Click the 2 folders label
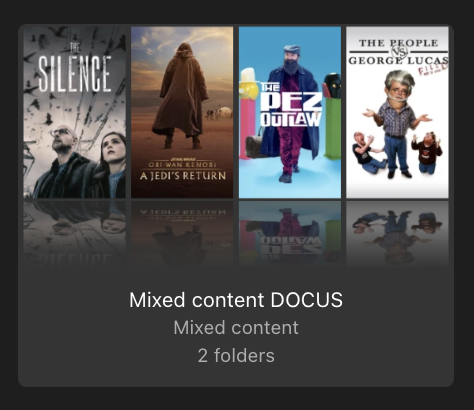Screen dimensions: 474x410 tap(236, 355)
